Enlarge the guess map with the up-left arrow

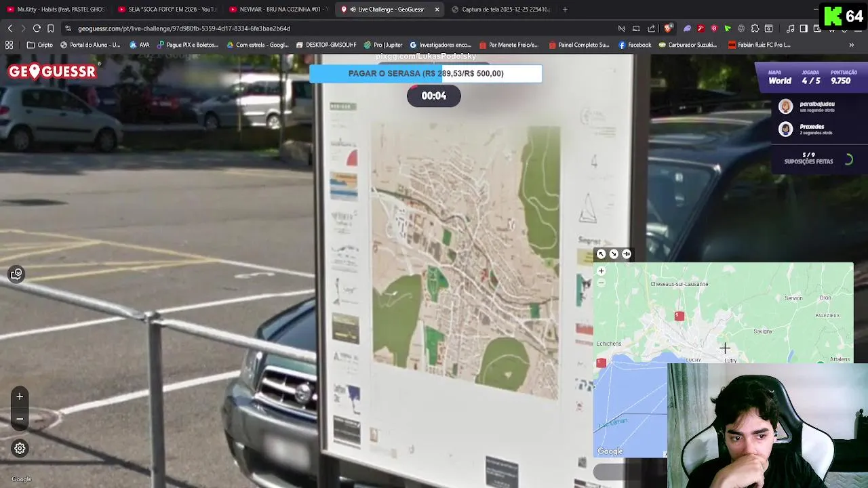(x=601, y=254)
